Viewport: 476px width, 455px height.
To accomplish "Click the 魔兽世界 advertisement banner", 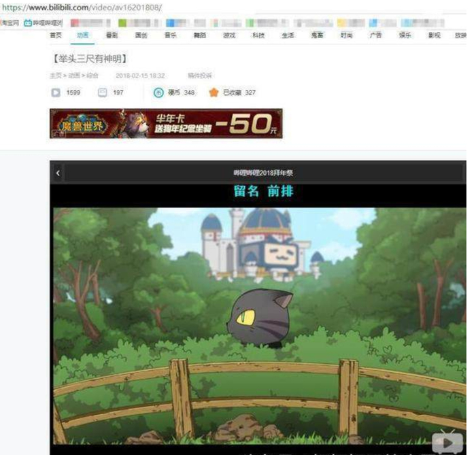I will pyautogui.click(x=166, y=124).
